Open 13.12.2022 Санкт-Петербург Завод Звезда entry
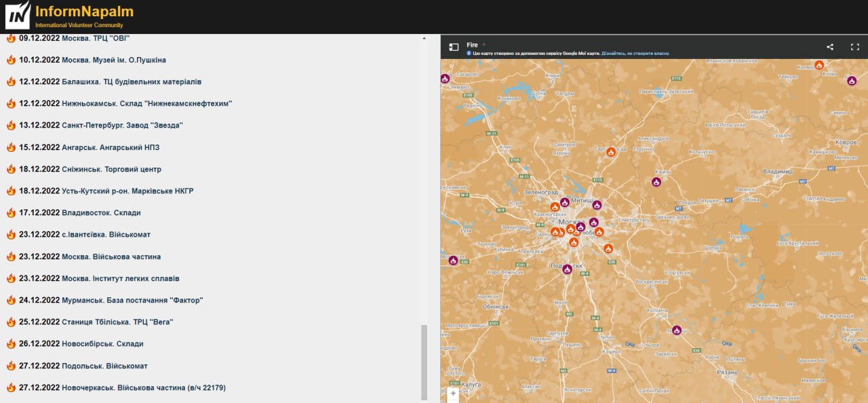Image resolution: width=868 pixels, height=403 pixels. 122,126
